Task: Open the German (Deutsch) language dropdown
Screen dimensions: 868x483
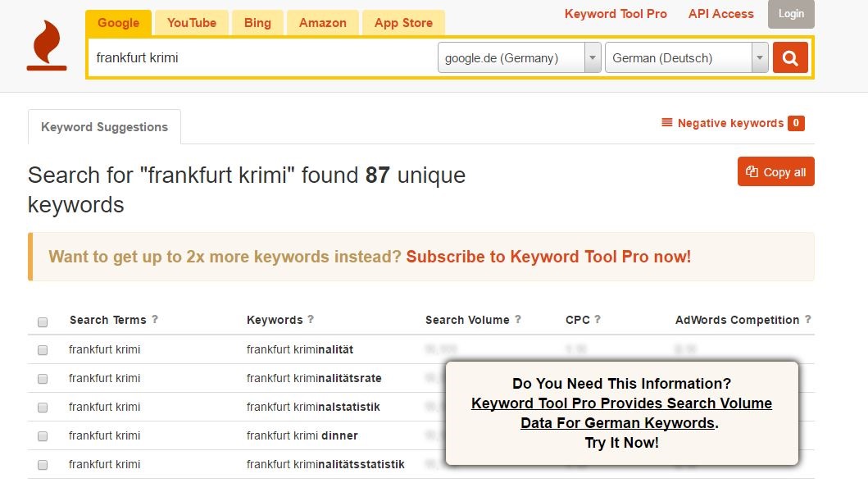Action: tap(686, 57)
